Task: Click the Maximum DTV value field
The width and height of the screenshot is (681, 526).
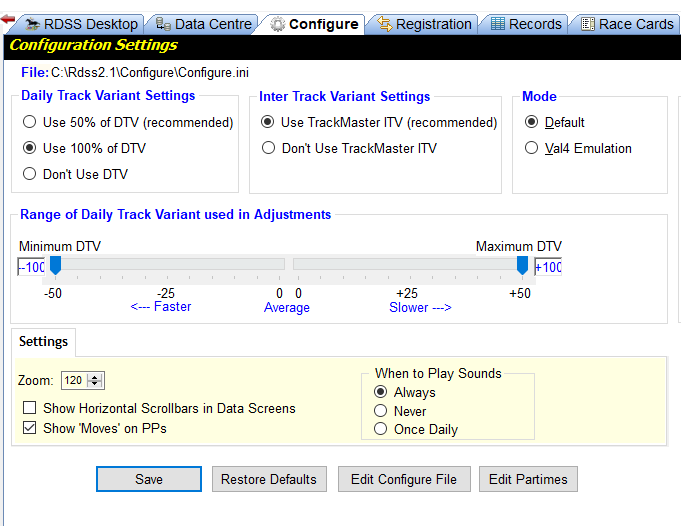Action: click(548, 267)
